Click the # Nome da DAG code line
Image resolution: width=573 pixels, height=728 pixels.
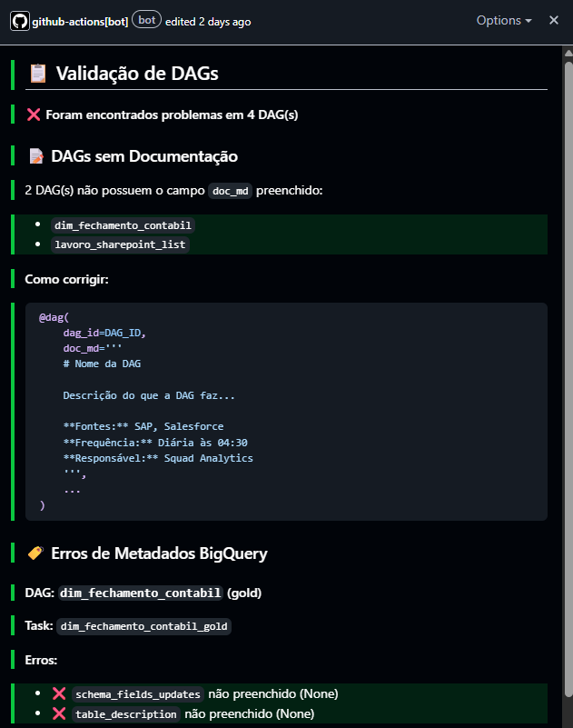coord(102,364)
